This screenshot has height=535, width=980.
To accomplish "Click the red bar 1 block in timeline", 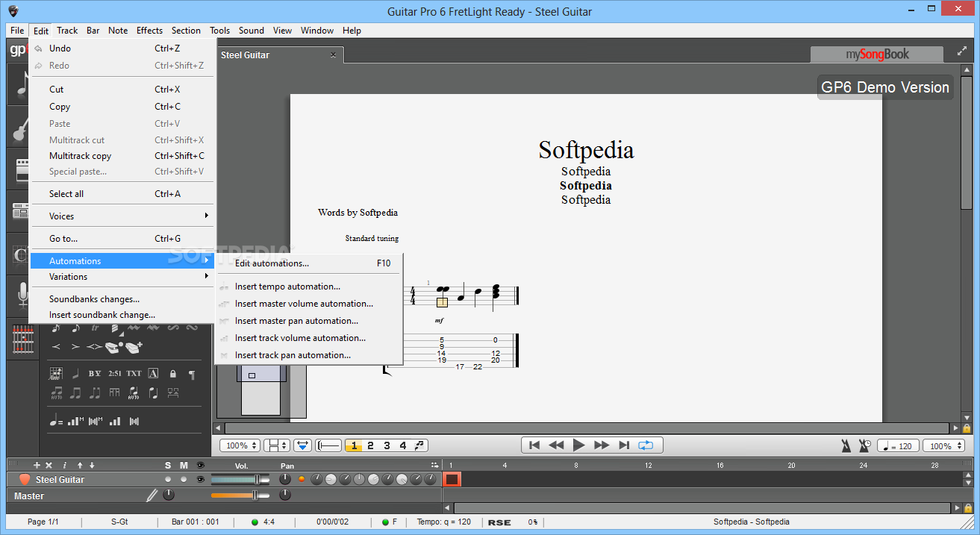I will (x=452, y=479).
